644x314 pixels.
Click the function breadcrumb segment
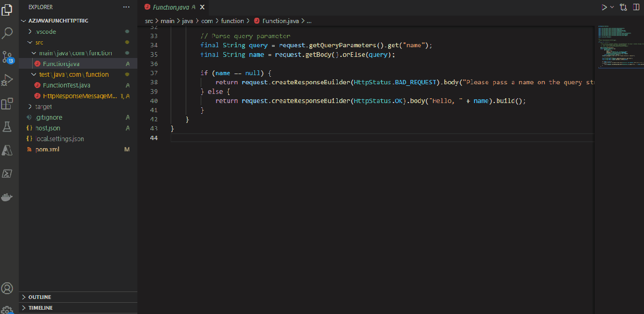(x=232, y=21)
